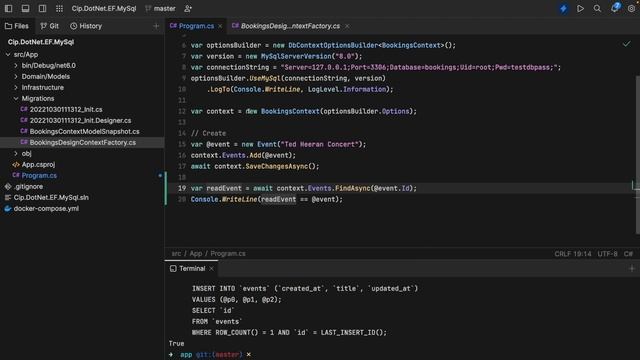Screen dimensions: 640x360
Task: Click the terminal prompt input line
Action: click(402, 355)
